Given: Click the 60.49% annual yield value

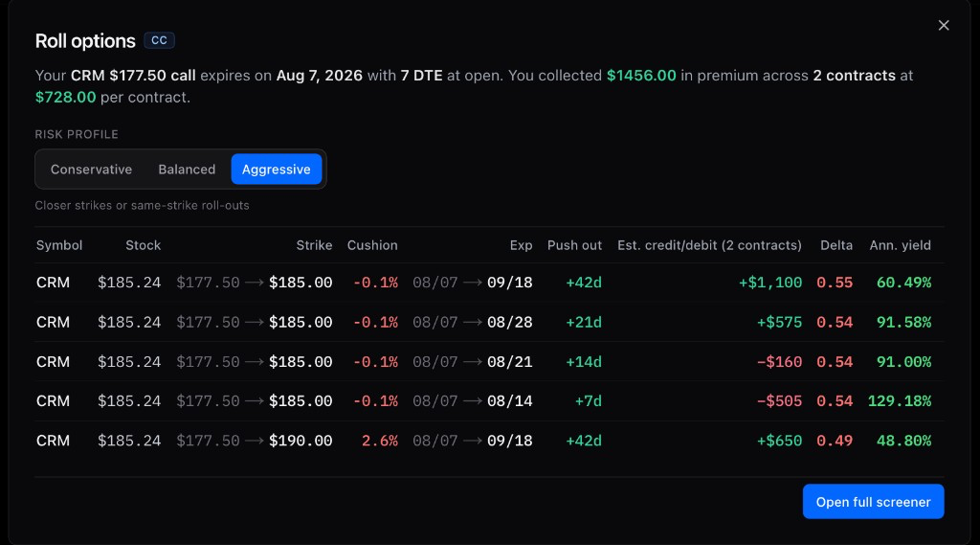Looking at the screenshot, I should [x=903, y=283].
